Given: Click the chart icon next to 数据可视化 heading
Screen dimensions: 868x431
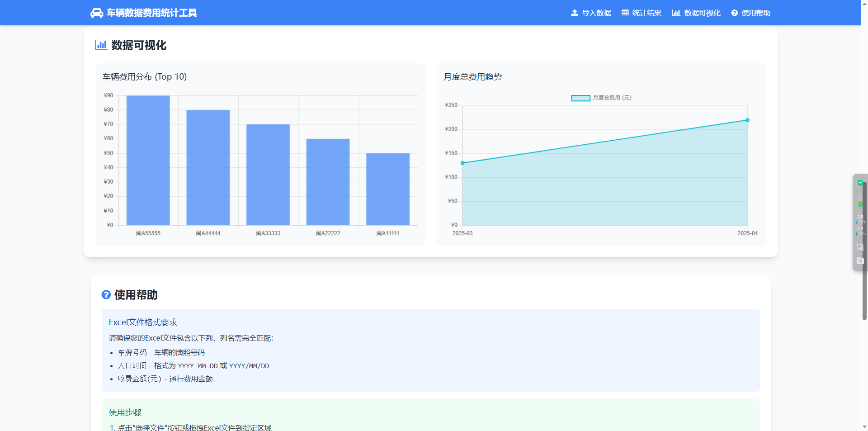Looking at the screenshot, I should click(101, 45).
